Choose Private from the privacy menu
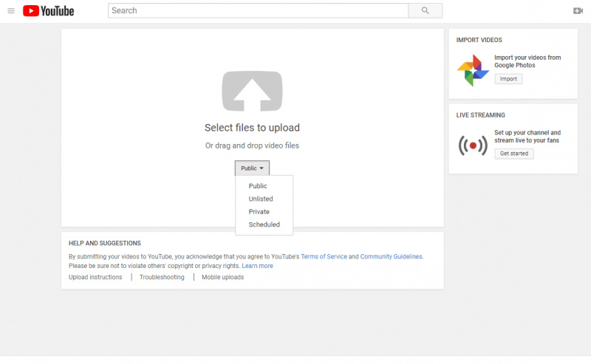591x364 pixels. tap(259, 211)
